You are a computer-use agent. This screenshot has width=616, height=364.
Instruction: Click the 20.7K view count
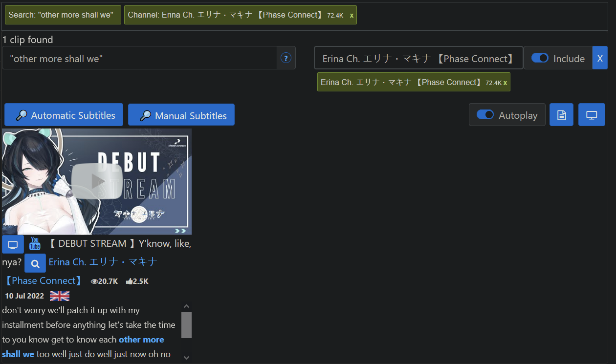[x=104, y=281]
